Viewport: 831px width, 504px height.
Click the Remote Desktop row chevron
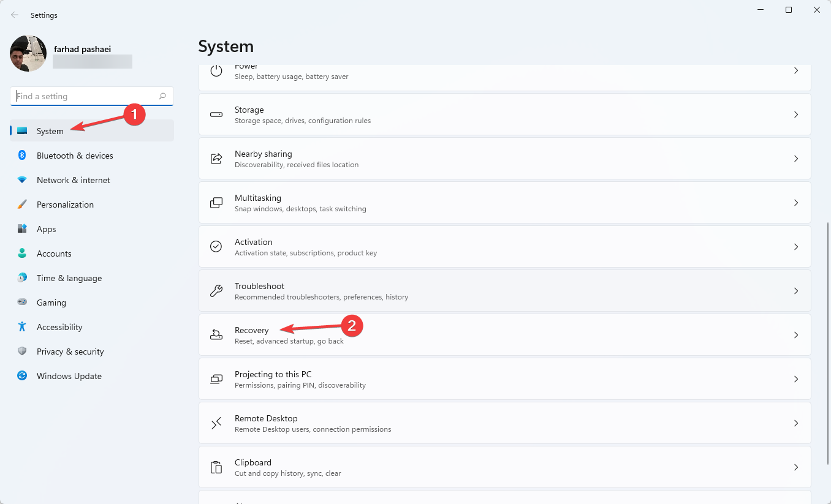click(796, 423)
